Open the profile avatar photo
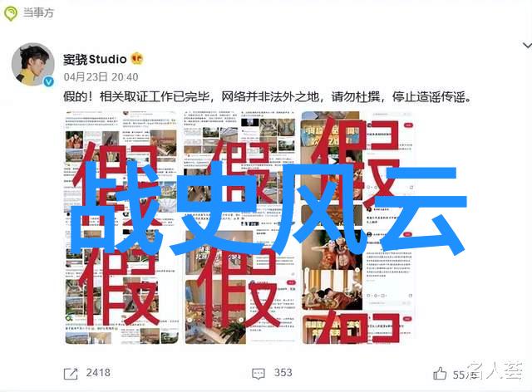Viewport: 532px width, 392px height. [x=33, y=64]
